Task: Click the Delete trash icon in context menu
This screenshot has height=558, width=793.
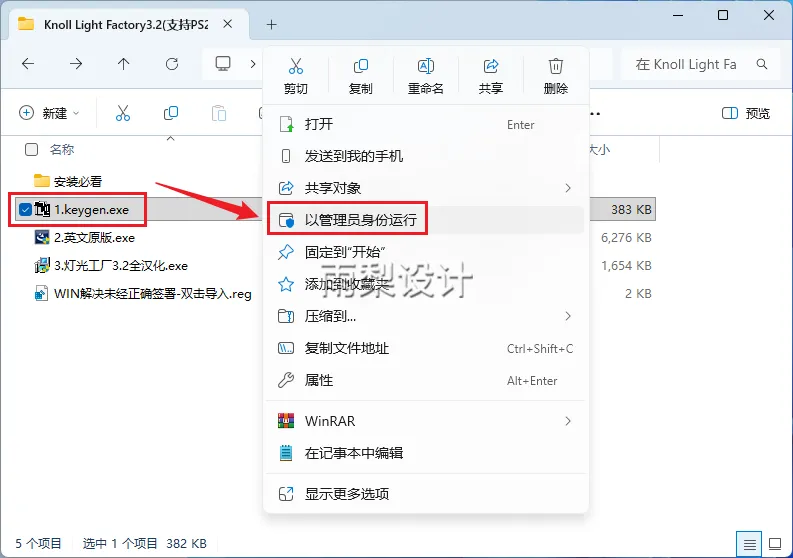Action: click(x=555, y=66)
